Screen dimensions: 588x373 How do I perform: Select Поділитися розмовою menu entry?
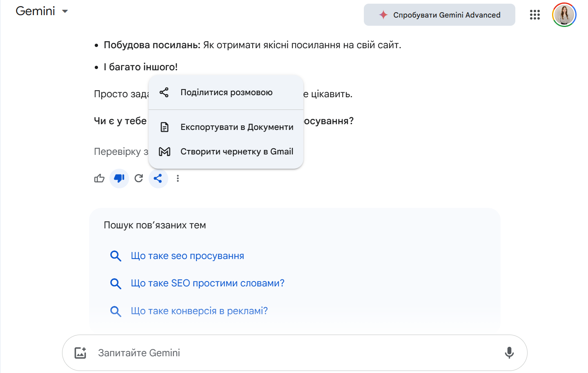tap(226, 92)
